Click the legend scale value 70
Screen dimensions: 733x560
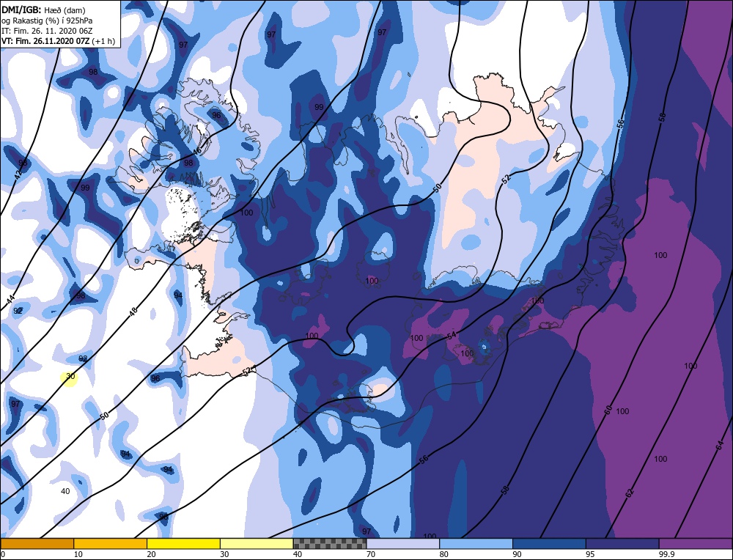(x=371, y=554)
